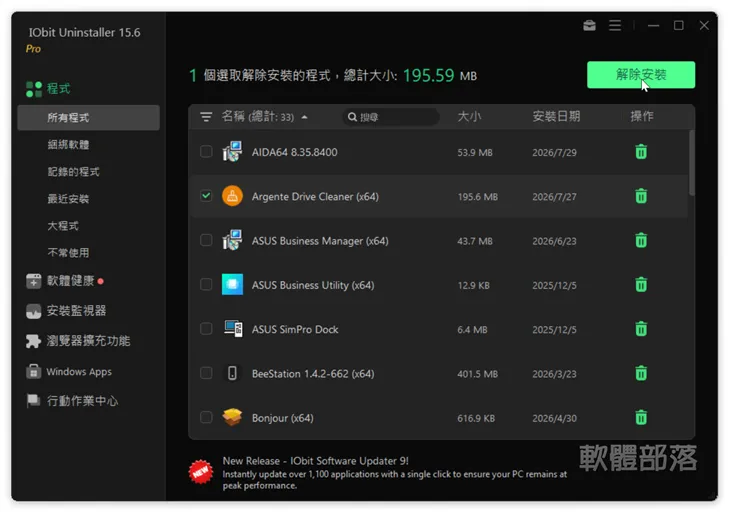Click the orange Argente Drive Cleaner icon
Viewport: 729px width, 512px height.
pyautogui.click(x=232, y=196)
